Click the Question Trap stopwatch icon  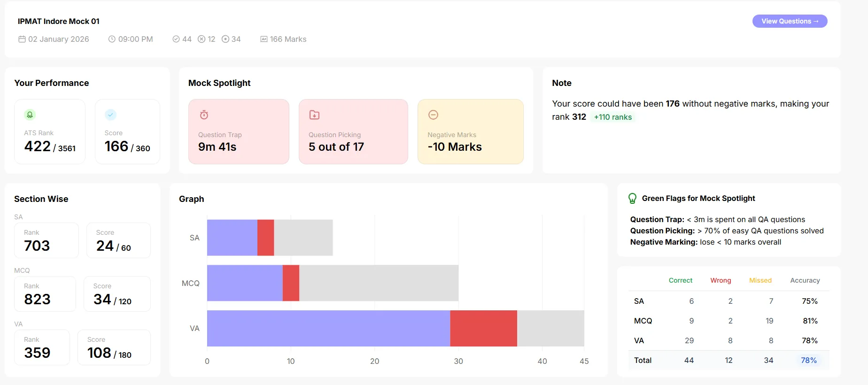pyautogui.click(x=204, y=115)
